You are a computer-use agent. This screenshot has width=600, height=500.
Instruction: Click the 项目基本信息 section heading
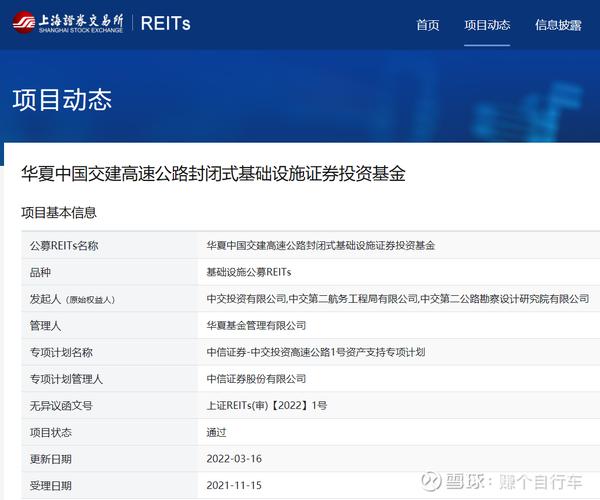tap(59, 213)
